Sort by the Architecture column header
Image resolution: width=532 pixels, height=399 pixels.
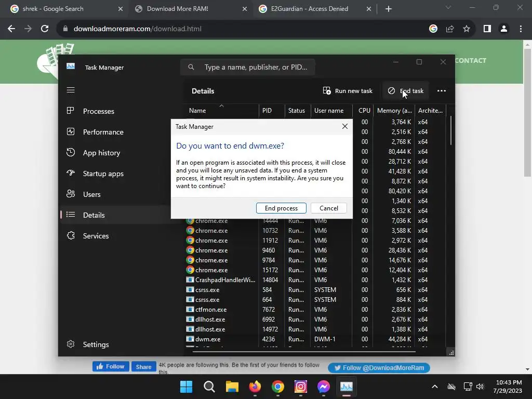(430, 111)
